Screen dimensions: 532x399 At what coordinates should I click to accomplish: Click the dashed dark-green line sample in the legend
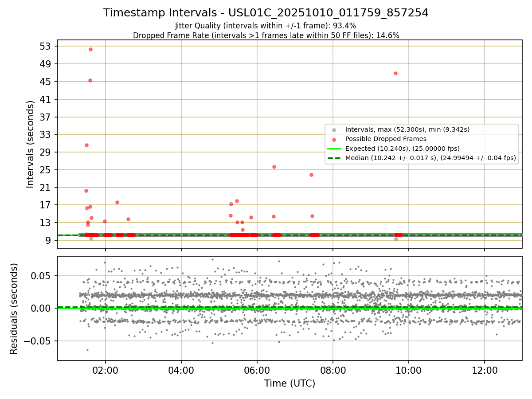coord(334,158)
